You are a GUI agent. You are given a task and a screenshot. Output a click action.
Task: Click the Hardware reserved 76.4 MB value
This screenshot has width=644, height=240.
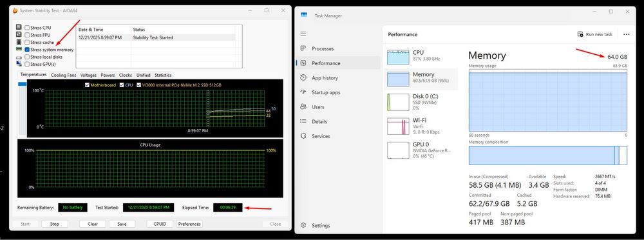coord(603,196)
